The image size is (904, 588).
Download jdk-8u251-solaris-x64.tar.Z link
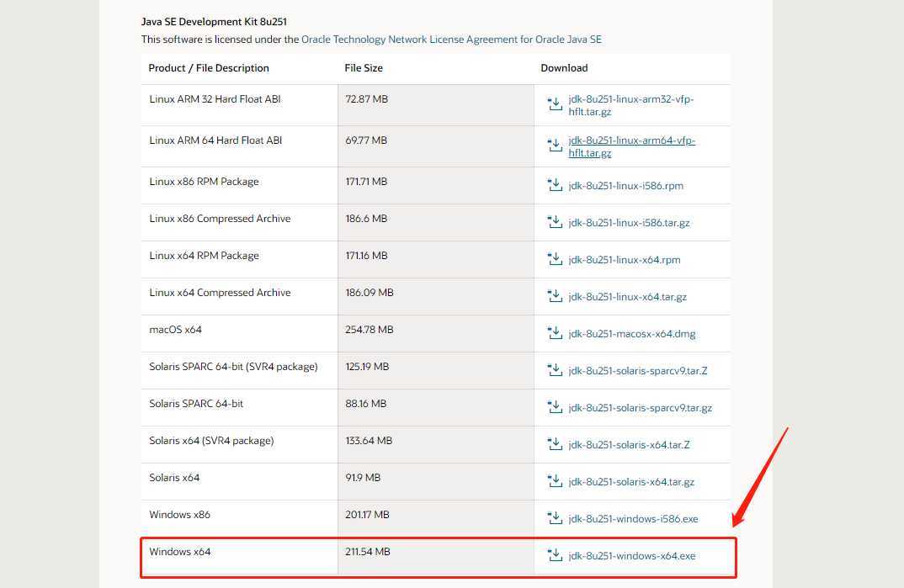(629, 445)
